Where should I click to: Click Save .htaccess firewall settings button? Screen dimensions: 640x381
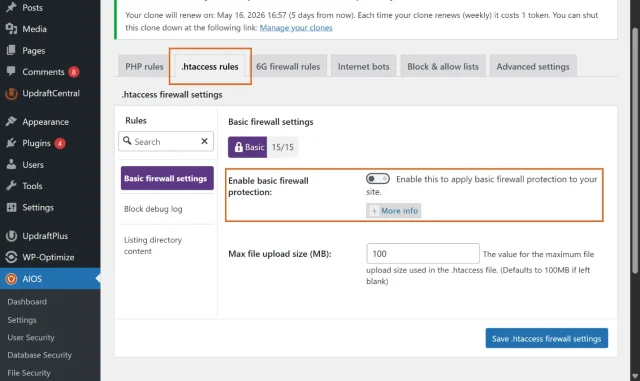tap(547, 338)
